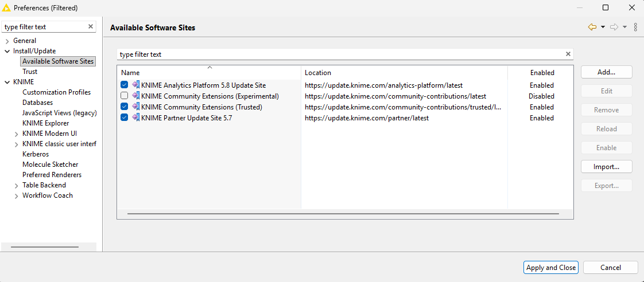
Task: Click the forward navigation arrow icon
Action: click(614, 27)
